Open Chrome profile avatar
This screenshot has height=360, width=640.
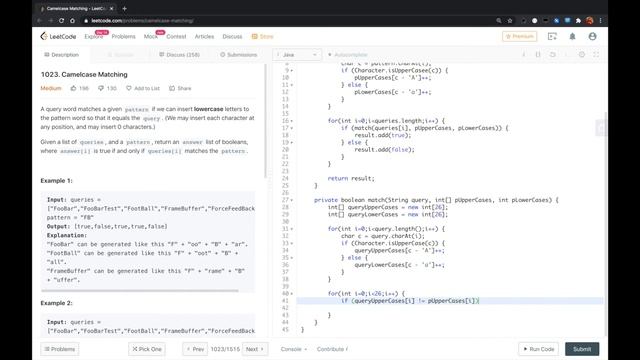click(589, 20)
